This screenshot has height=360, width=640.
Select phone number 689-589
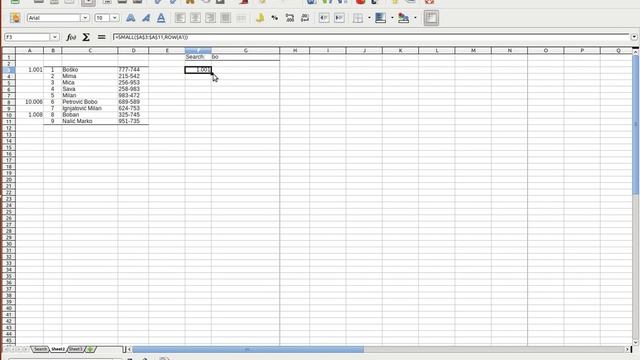point(133,102)
